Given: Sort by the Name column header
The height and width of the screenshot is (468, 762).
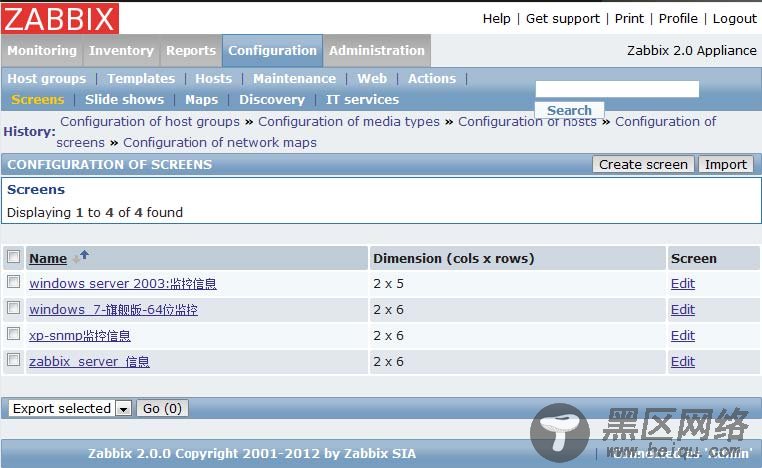Looking at the screenshot, I should (48, 259).
